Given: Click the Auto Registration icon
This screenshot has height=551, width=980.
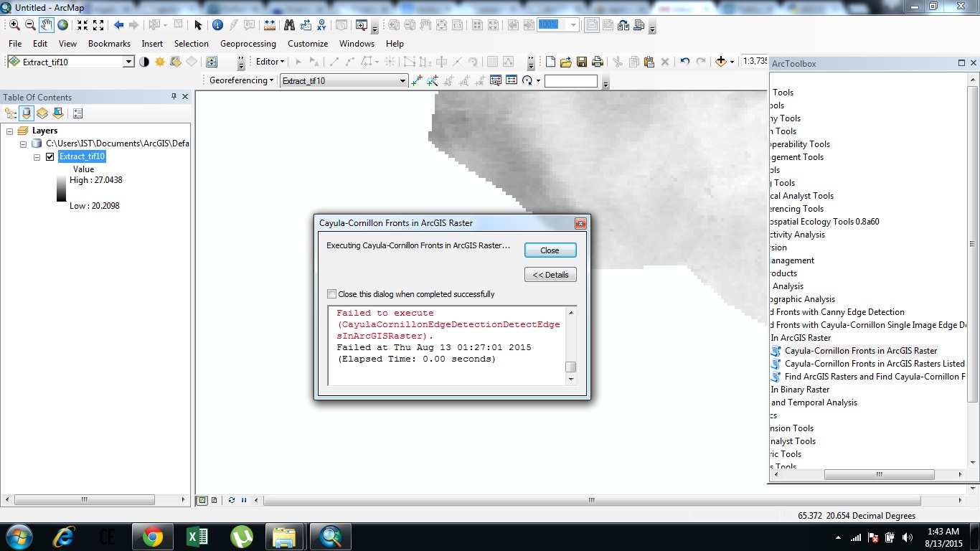Looking at the screenshot, I should pyautogui.click(x=433, y=80).
